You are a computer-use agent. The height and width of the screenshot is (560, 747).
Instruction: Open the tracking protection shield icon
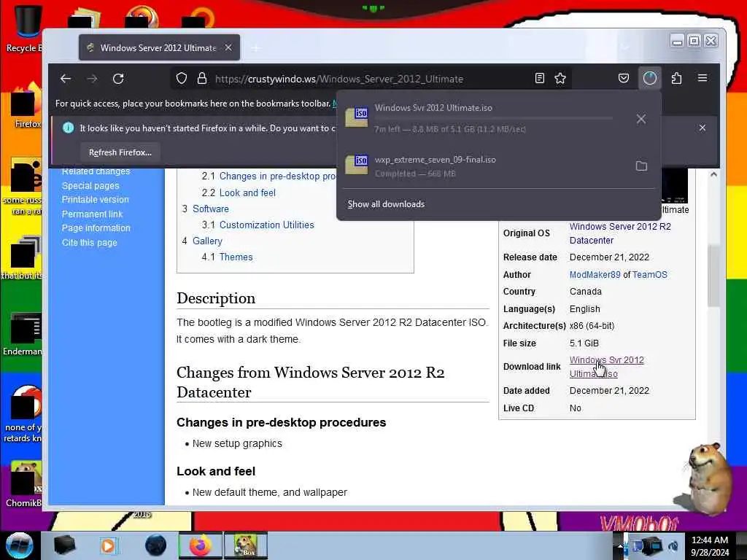click(x=182, y=79)
